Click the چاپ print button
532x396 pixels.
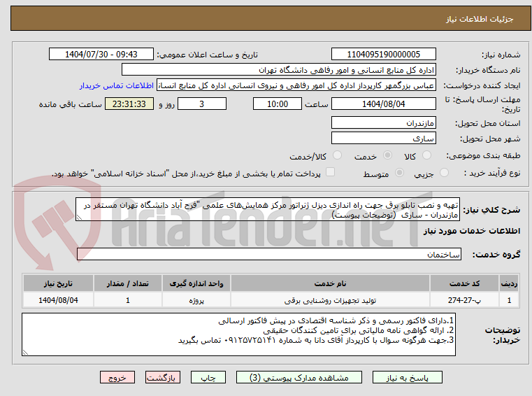click(x=208, y=378)
